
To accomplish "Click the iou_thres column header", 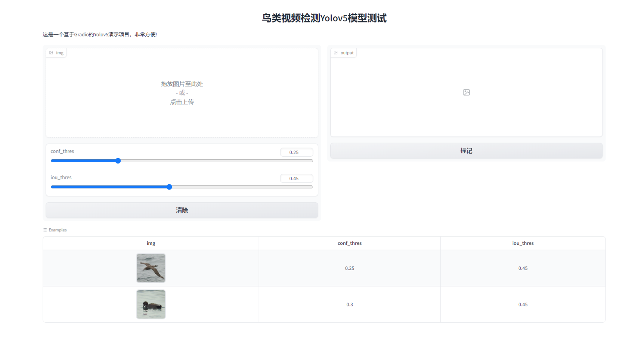I will [x=523, y=243].
